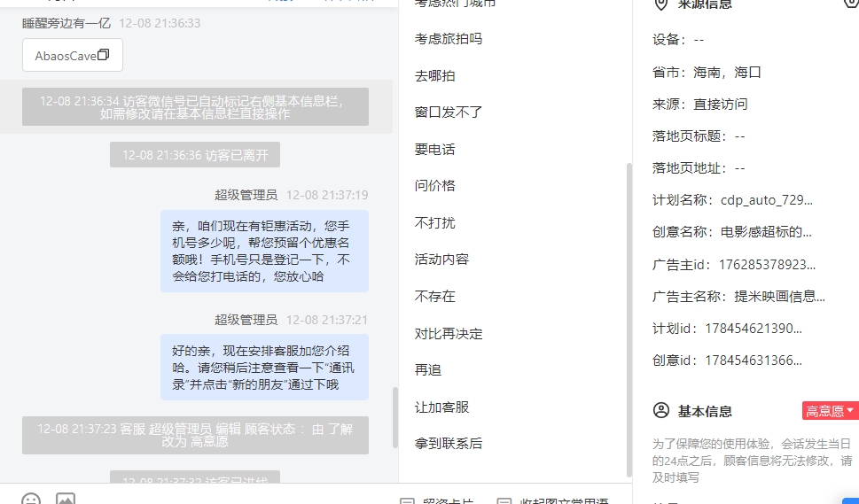Open the 高意愿 status dropdown
This screenshot has height=504, width=859.
pos(830,411)
